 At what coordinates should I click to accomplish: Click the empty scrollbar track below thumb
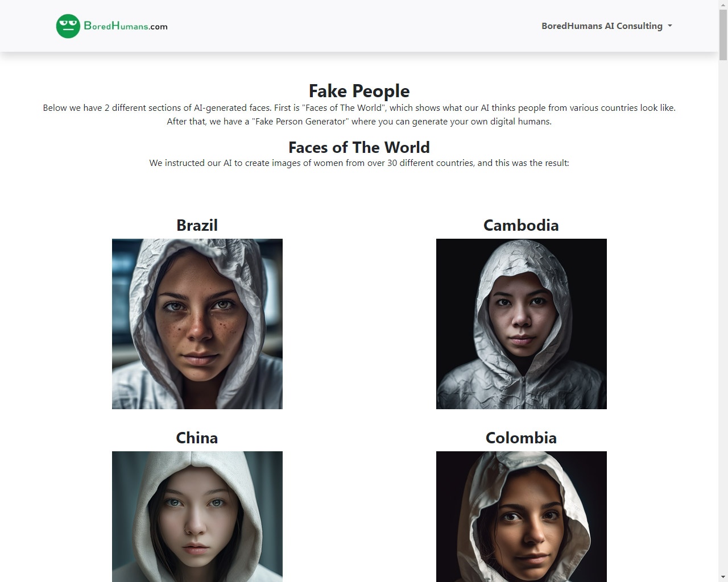pos(723,315)
